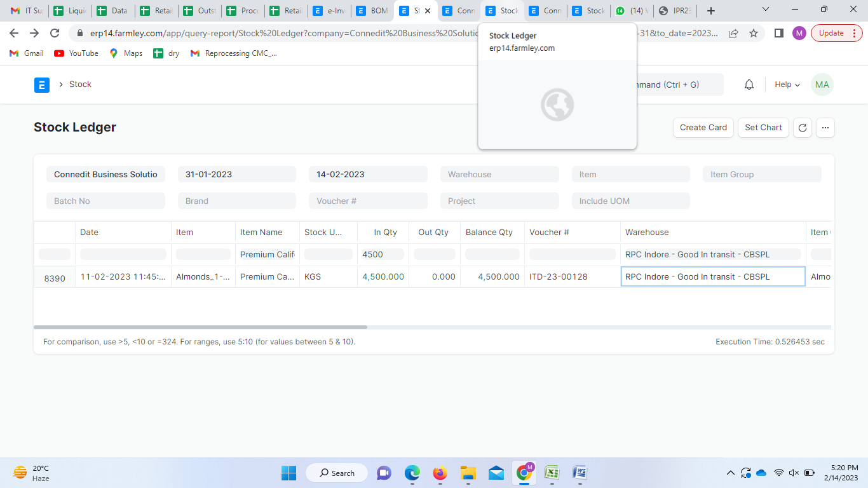868x488 pixels.
Task: Click the ERPNext logo in the breadcrumb
Action: pos(41,85)
